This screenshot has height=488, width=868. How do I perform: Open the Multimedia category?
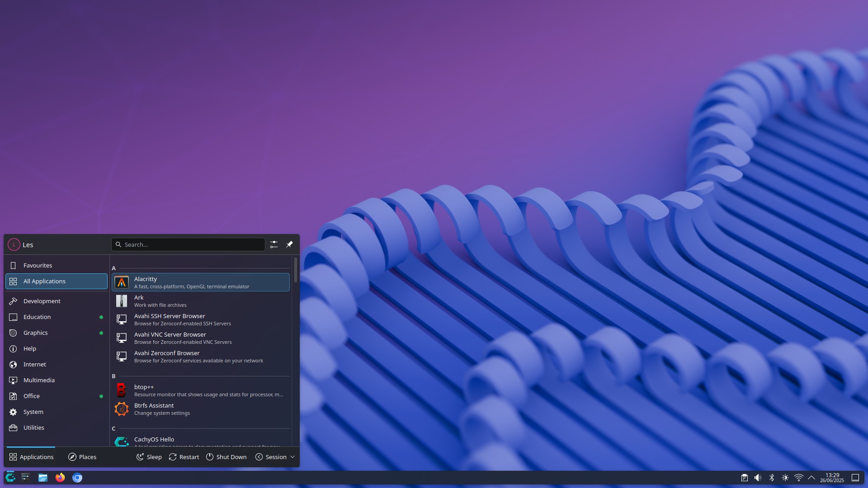(x=57, y=380)
